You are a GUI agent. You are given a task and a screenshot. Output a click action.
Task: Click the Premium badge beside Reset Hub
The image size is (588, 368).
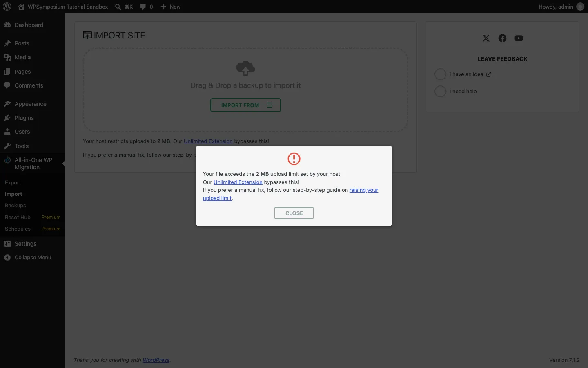[x=51, y=218]
